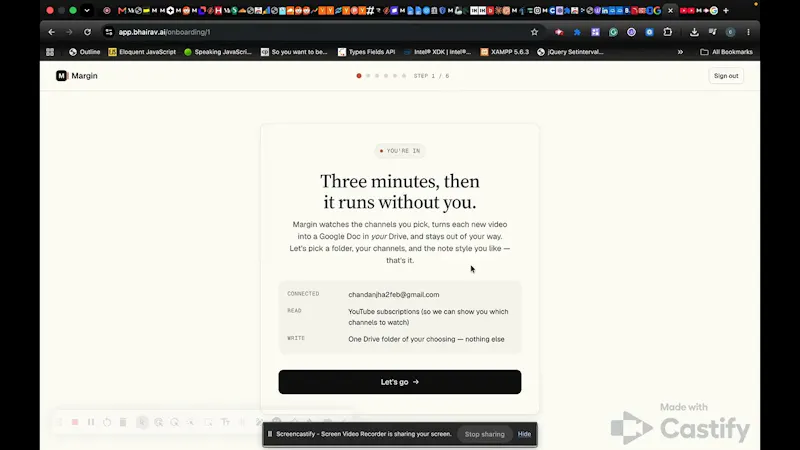Open the media controls icon in toolbar

pyautogui.click(x=712, y=32)
